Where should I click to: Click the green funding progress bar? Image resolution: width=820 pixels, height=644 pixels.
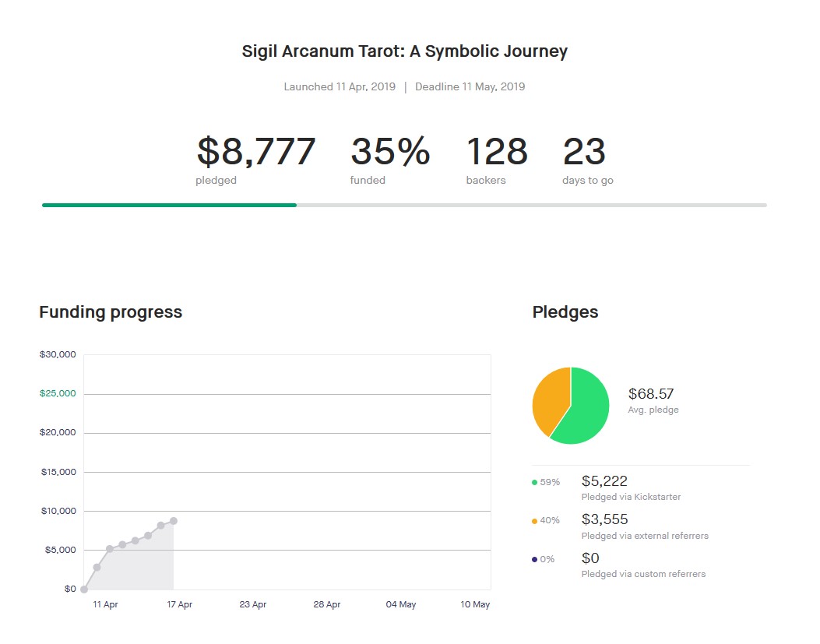(169, 205)
